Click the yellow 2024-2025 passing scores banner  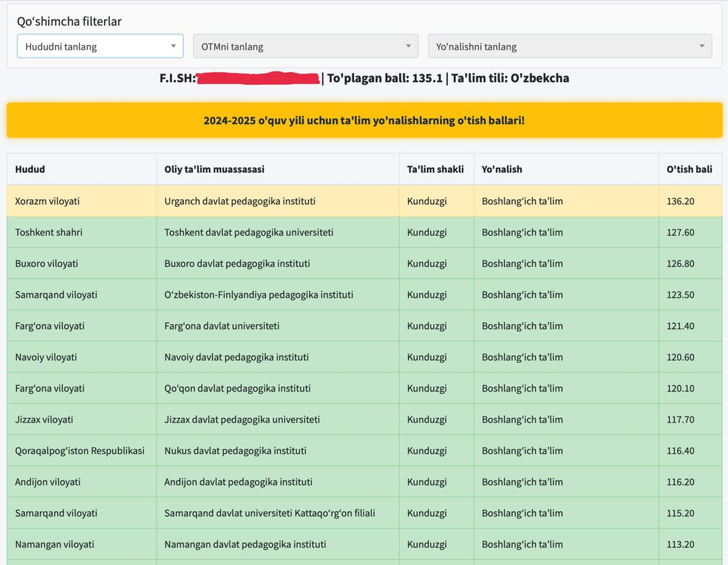pyautogui.click(x=365, y=121)
